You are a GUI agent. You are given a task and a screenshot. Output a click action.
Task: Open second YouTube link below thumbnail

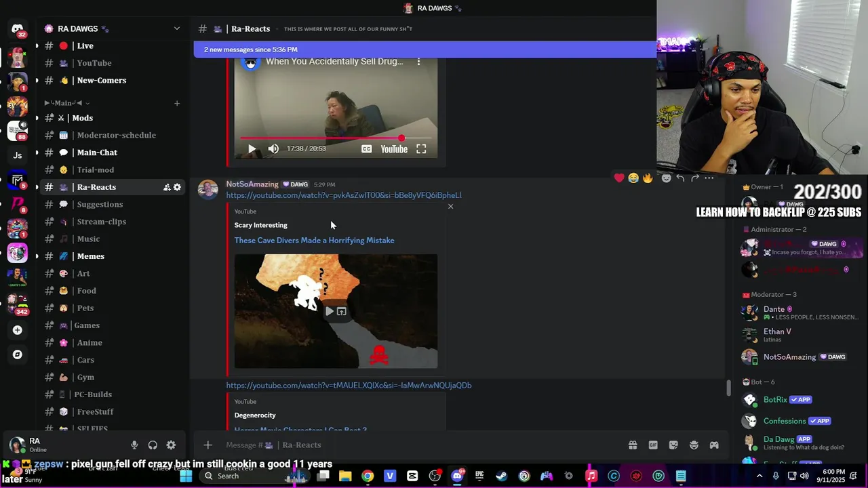349,386
